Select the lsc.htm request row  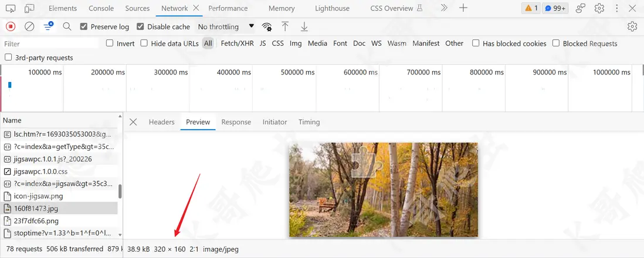tap(59, 134)
